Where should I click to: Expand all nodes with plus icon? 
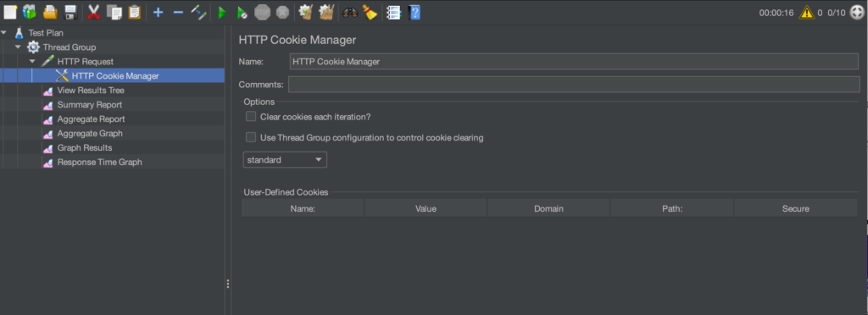pos(159,12)
